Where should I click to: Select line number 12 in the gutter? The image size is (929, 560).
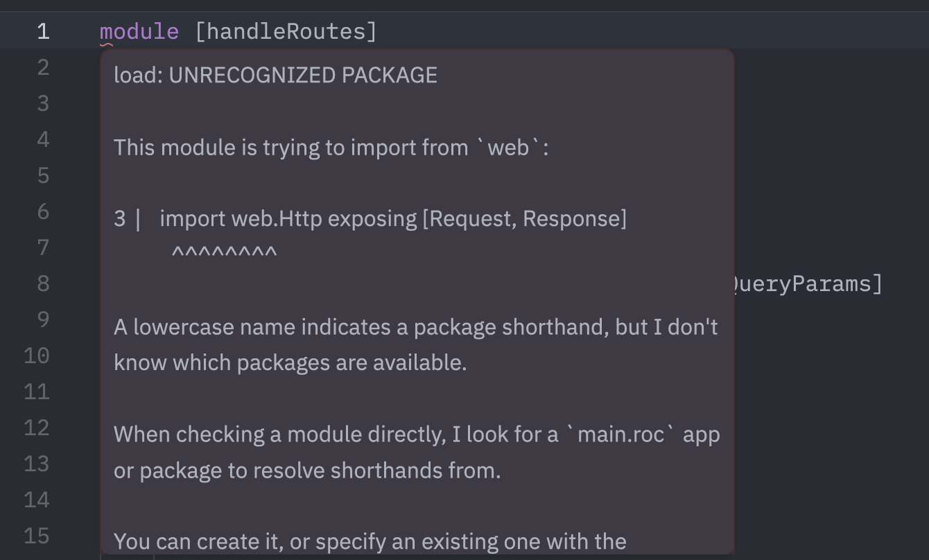[37, 428]
